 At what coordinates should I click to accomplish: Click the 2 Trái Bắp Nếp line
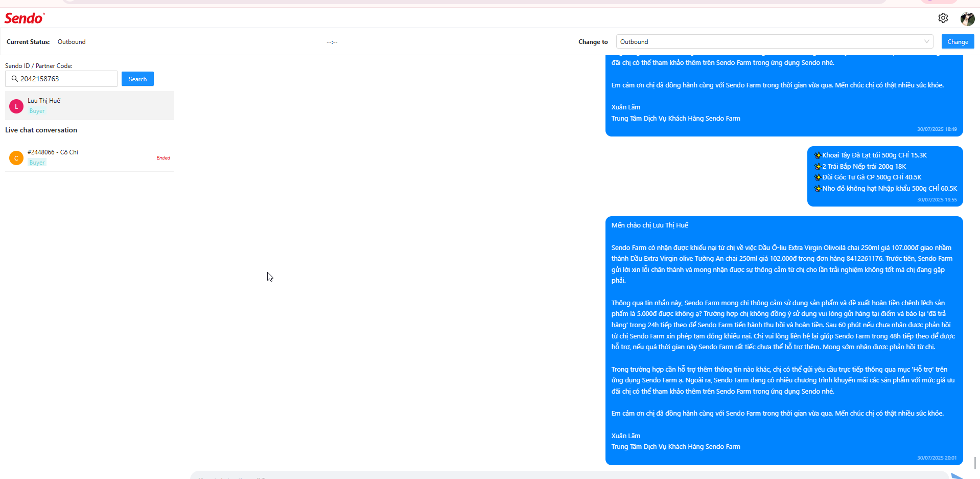[860, 167]
